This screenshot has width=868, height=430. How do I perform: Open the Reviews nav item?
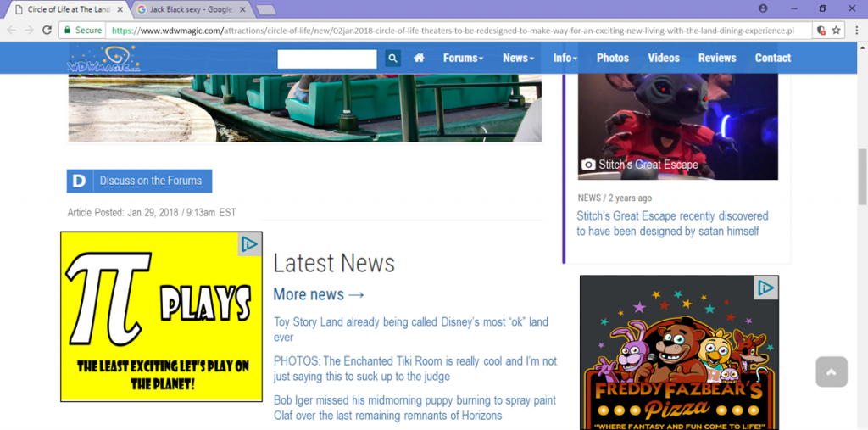(x=717, y=58)
